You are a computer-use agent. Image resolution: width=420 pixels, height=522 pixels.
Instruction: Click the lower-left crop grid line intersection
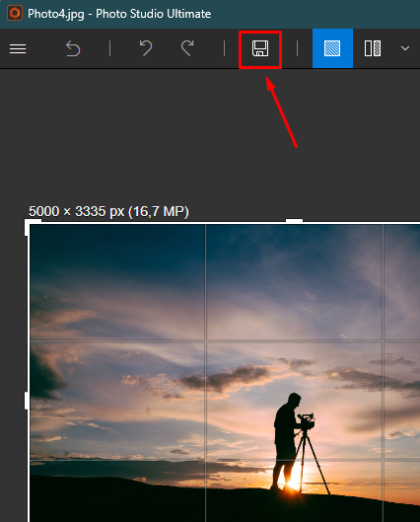(205, 460)
